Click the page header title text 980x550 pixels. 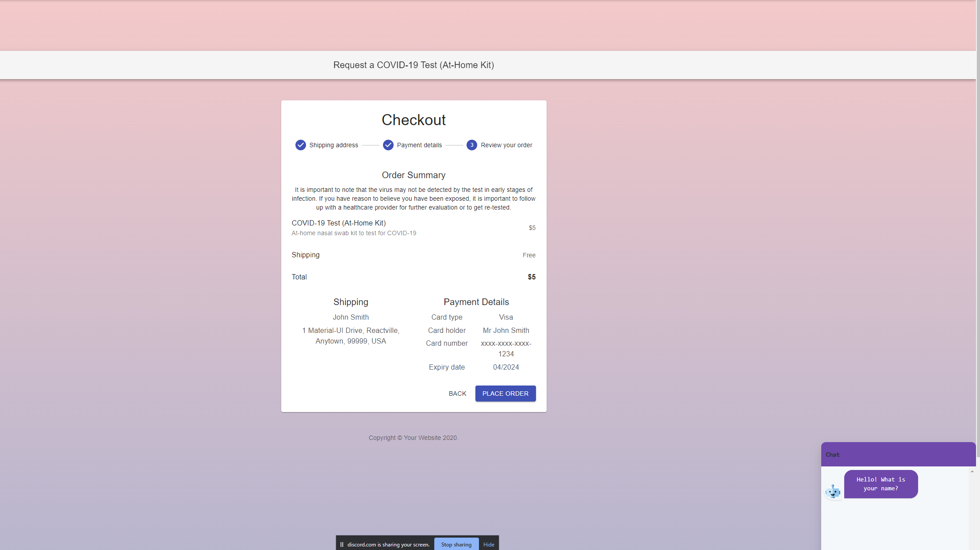(413, 65)
